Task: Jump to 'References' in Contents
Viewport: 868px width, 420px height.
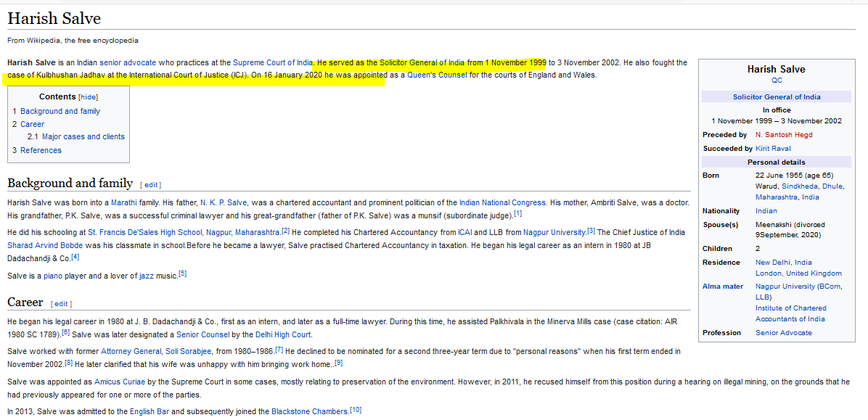Action: click(x=41, y=150)
